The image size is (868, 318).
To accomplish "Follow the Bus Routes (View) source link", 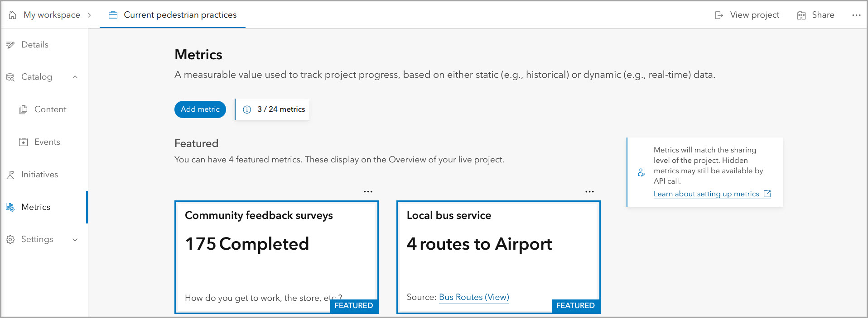I will (x=474, y=297).
